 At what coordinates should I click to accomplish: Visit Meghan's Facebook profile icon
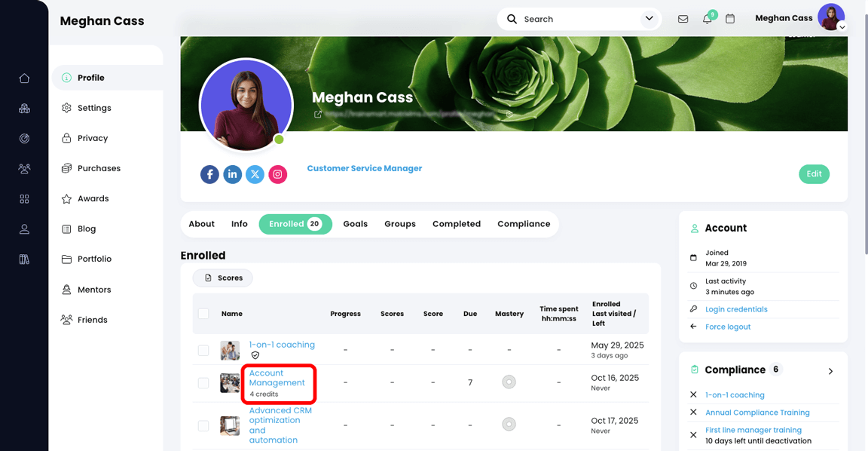tap(209, 174)
